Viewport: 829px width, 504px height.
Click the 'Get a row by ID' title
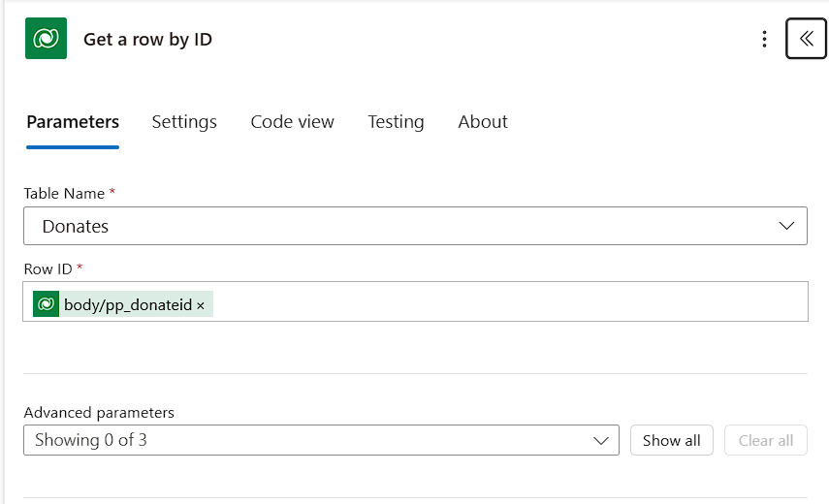click(x=147, y=40)
